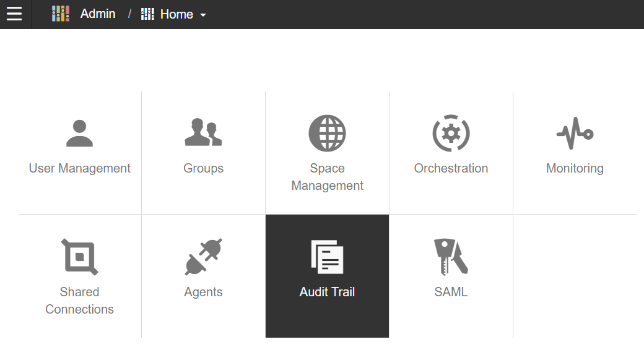The width and height of the screenshot is (644, 355).
Task: Click the SAML keys icon
Action: pos(451,257)
